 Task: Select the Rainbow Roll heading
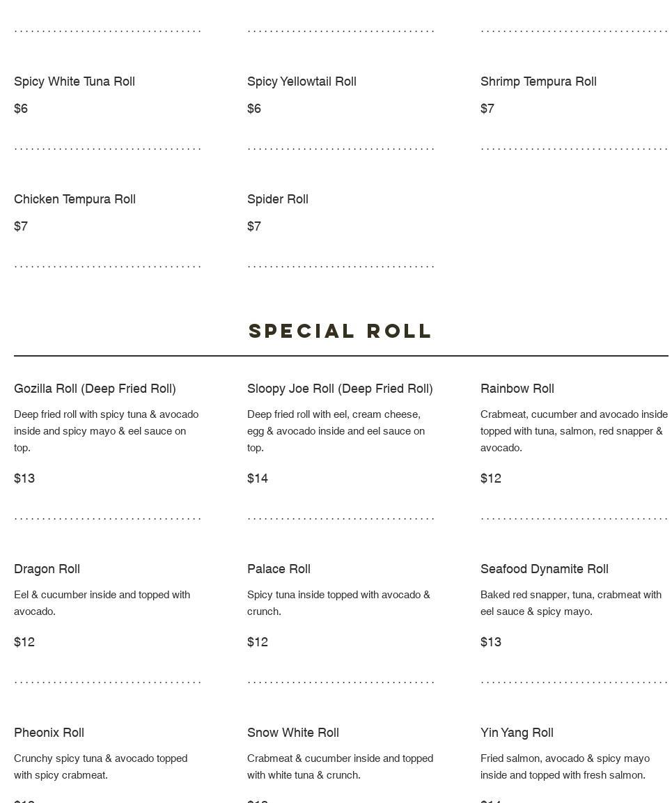[517, 389]
